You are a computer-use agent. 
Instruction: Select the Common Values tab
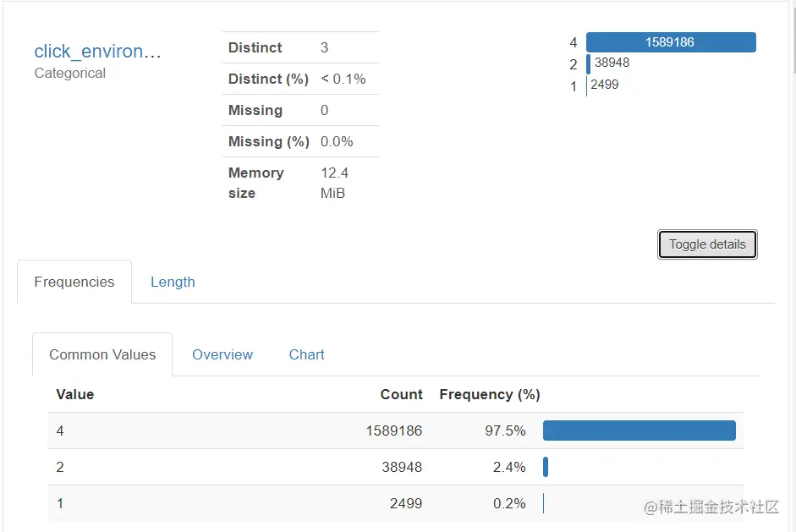point(102,355)
